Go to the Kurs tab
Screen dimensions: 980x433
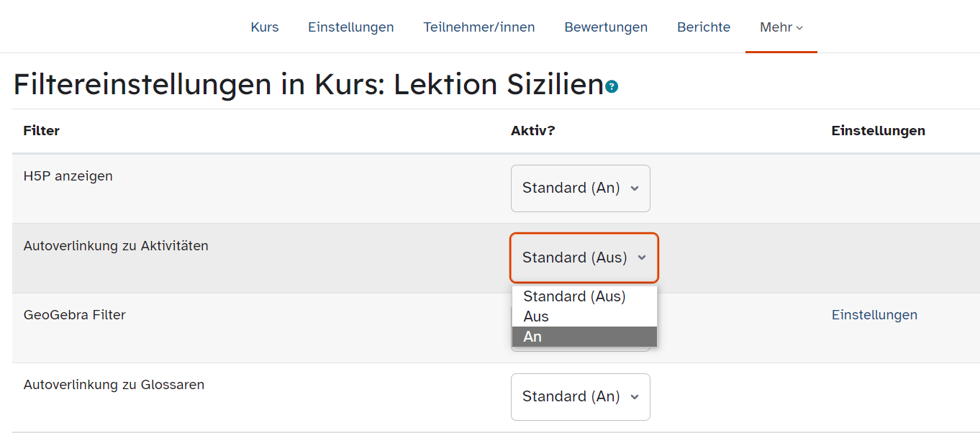click(x=265, y=27)
